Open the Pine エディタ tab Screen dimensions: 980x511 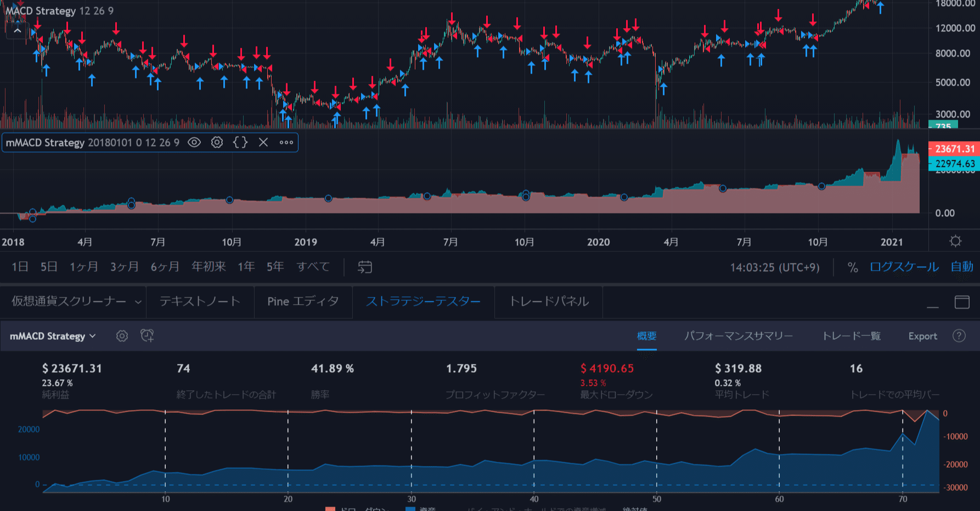point(303,301)
